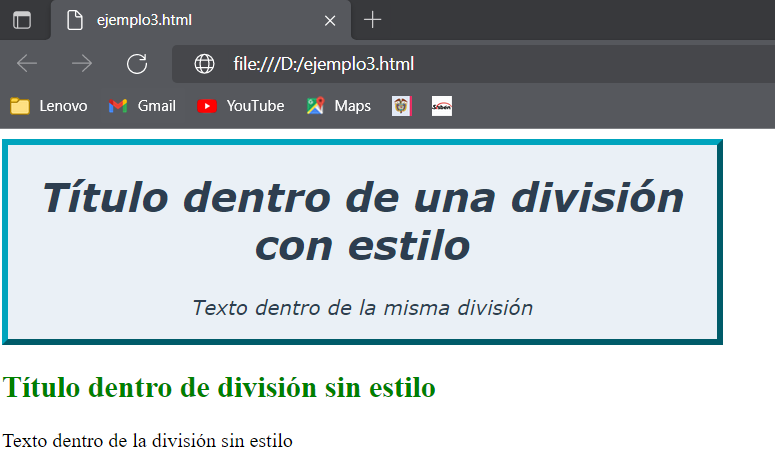This screenshot has width=775, height=472.
Task: Open a new tab with plus icon
Action: pos(372,20)
